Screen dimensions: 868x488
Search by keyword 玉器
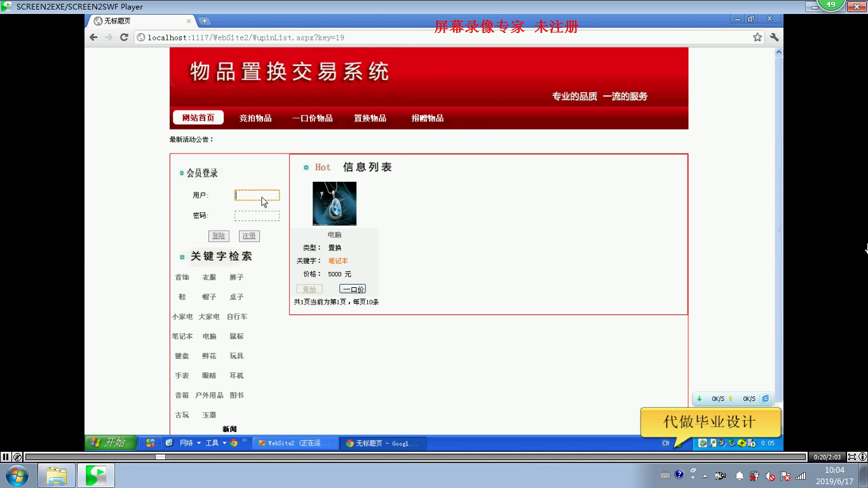[x=209, y=415]
